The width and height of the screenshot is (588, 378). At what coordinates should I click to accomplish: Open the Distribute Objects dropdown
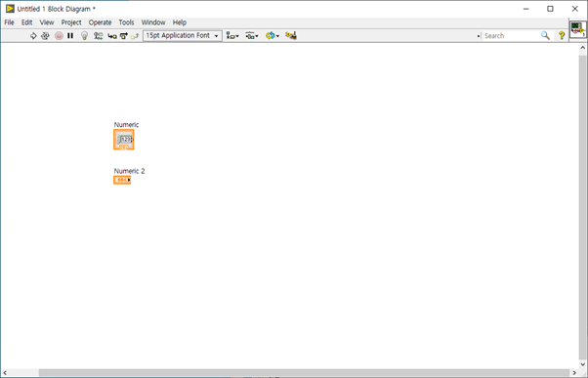tap(252, 35)
